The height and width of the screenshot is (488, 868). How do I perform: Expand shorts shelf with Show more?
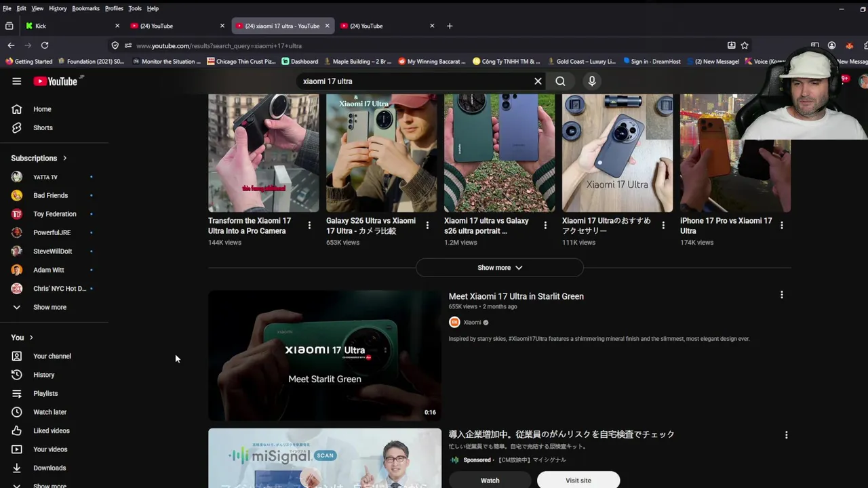coord(500,268)
